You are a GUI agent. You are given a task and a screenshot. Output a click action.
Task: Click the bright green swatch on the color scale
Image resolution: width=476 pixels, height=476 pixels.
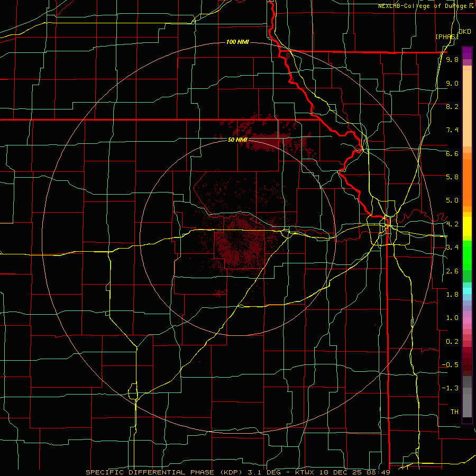467,255
